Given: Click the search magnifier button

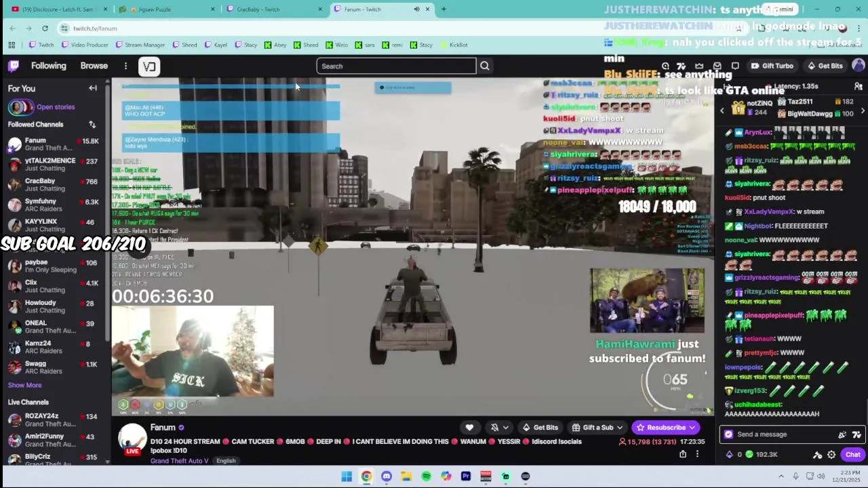Looking at the screenshot, I should pos(485,66).
